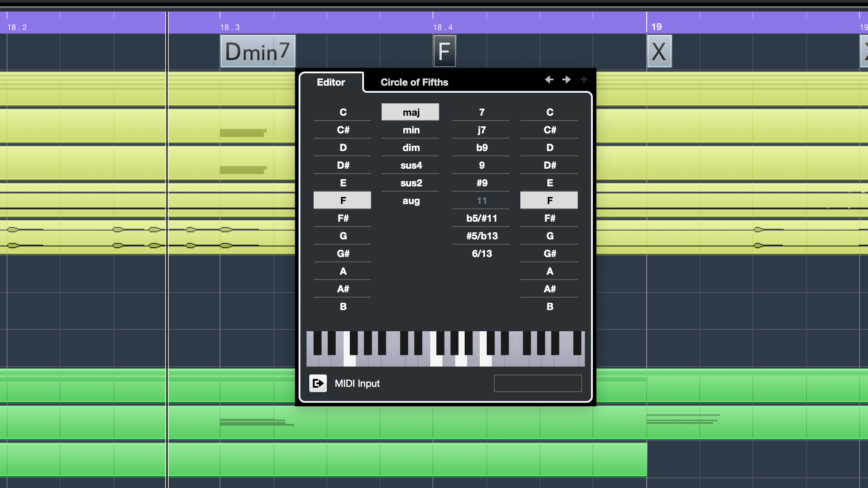
Task: Select root note G in left column
Action: tap(343, 236)
